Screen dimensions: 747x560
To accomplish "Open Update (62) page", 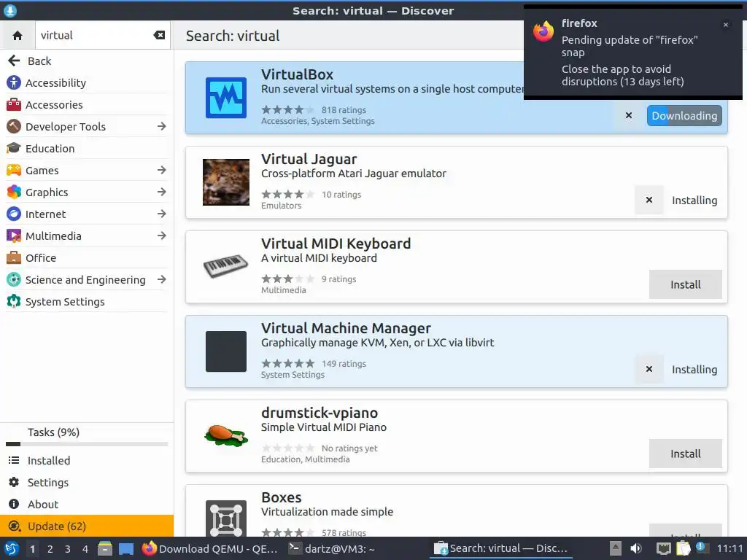I will (87, 526).
